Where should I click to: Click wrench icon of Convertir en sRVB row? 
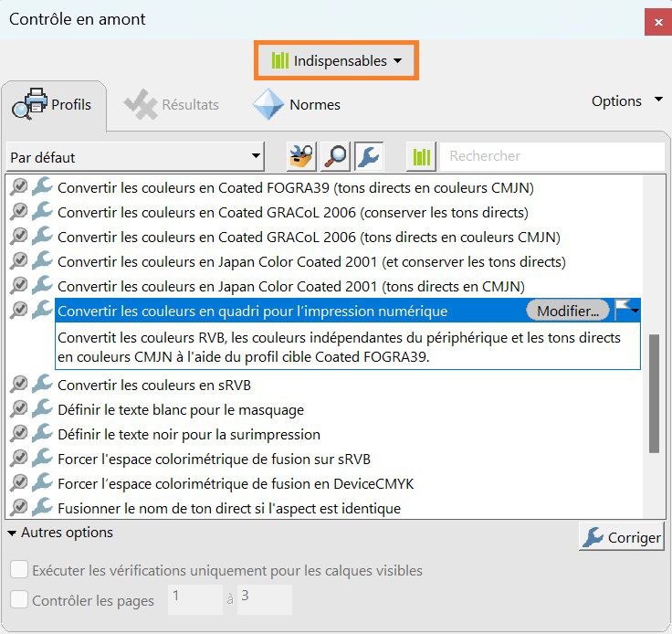pyautogui.click(x=42, y=384)
